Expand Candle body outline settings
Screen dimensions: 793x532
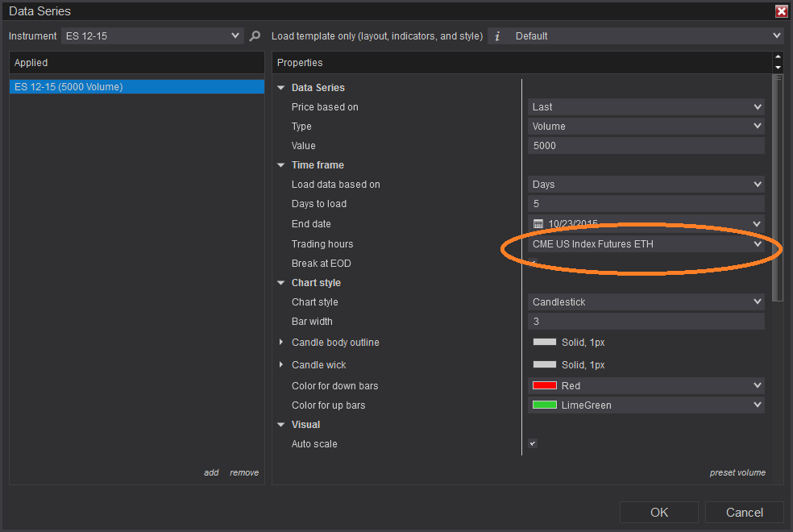click(281, 343)
